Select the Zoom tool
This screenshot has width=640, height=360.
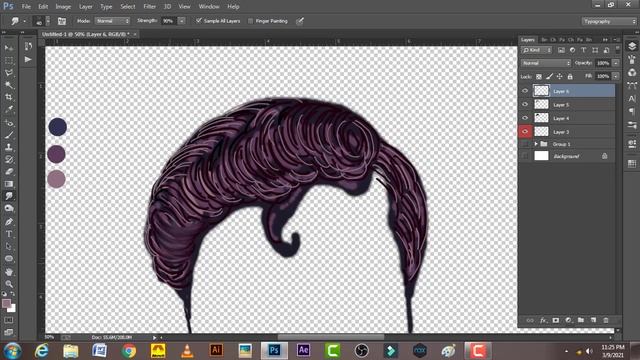[x=9, y=284]
